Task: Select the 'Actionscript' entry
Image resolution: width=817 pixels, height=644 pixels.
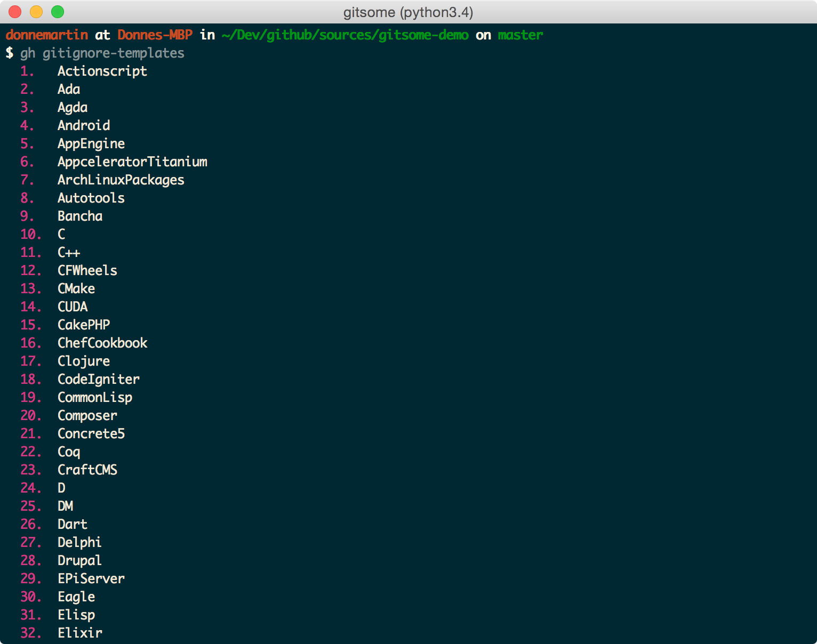Action: (x=102, y=71)
